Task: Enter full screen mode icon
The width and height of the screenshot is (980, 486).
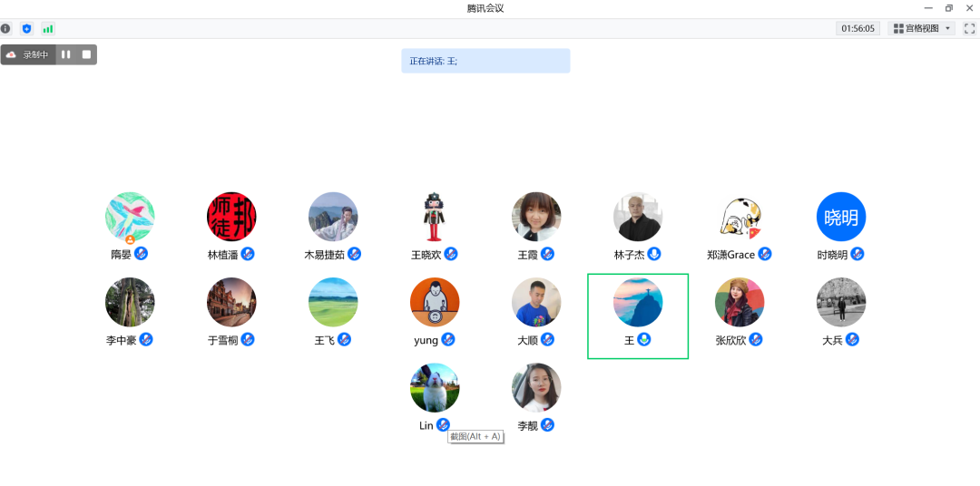Action: pos(969,28)
